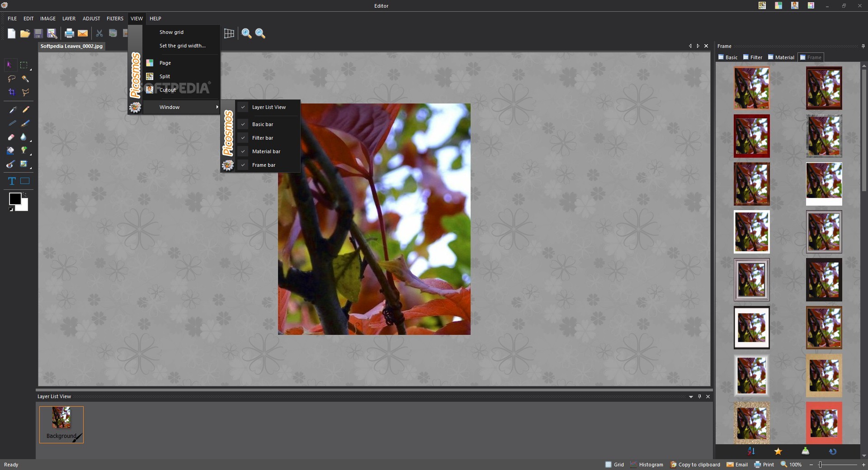Click the Zoom In magnifier icon
The height and width of the screenshot is (470, 868).
pos(246,33)
